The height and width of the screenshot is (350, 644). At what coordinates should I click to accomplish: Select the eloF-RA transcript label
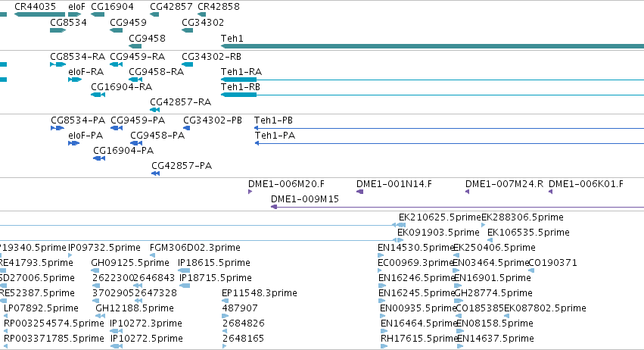tap(86, 72)
